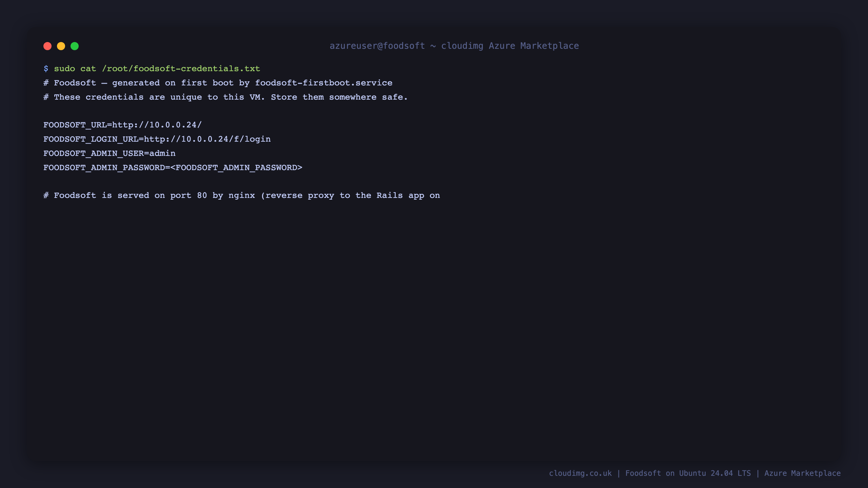Click the comment about foodsoft-firstboot.service
The image size is (868, 488).
[x=218, y=83]
